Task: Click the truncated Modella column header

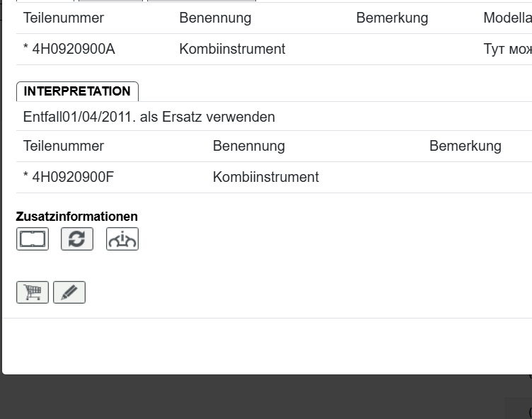Action: click(x=507, y=18)
